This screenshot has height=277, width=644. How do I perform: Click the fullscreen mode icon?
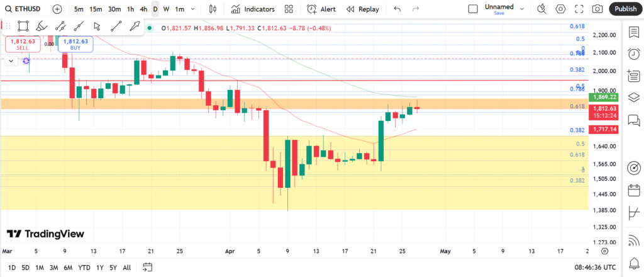[x=579, y=9]
